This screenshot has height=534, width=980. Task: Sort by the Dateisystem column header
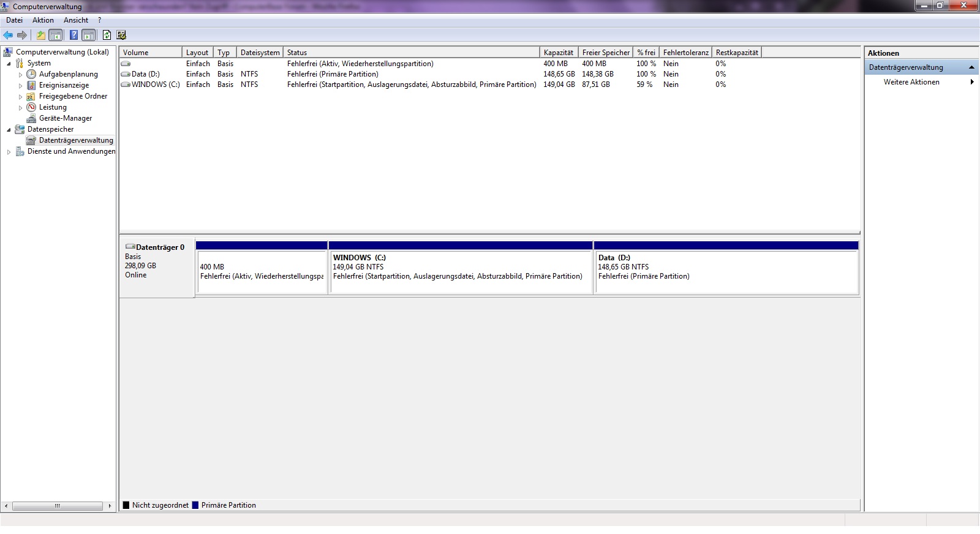click(x=260, y=53)
